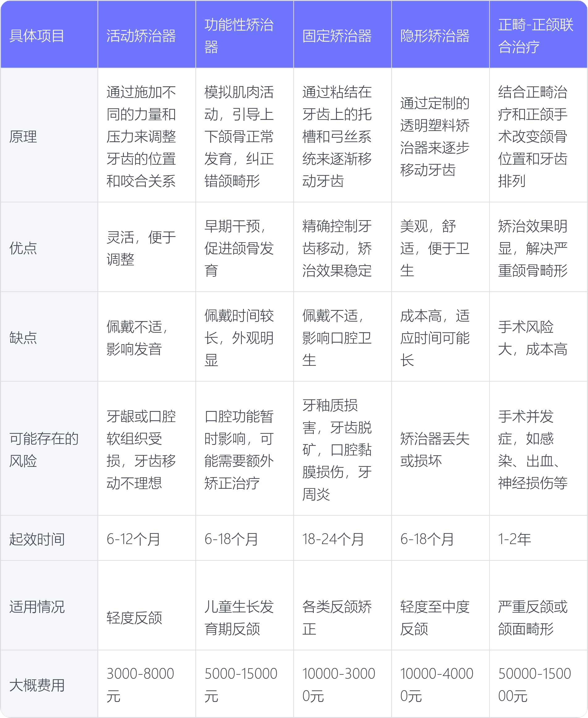Click the 3000-8000元 cell
This screenshot has width=588, height=718.
(x=147, y=683)
